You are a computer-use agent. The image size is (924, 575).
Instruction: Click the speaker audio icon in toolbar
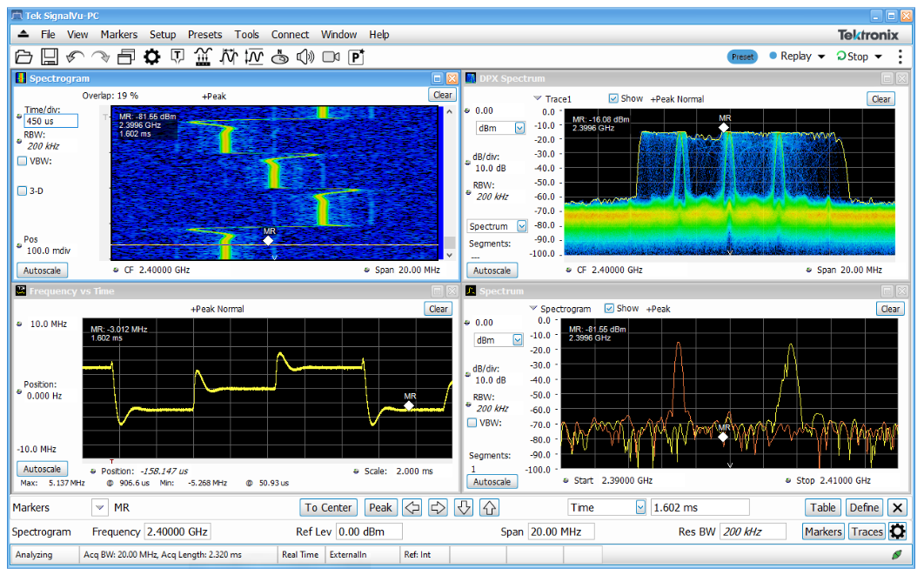point(305,57)
